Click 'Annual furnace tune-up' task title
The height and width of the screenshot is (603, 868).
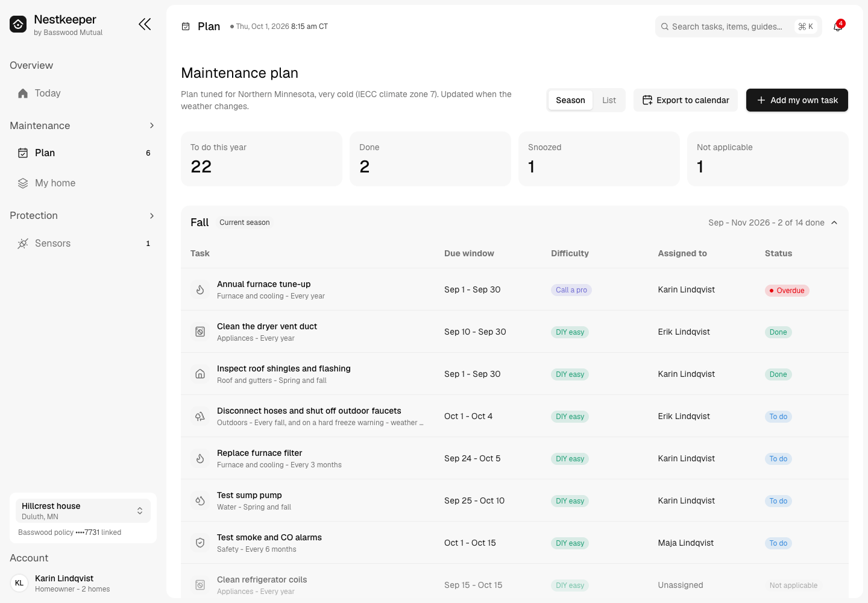(264, 284)
